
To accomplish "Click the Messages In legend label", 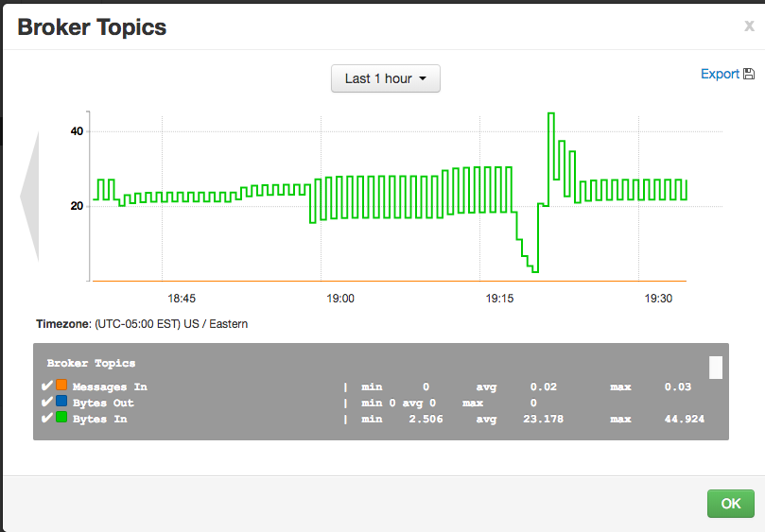I will click(x=110, y=386).
